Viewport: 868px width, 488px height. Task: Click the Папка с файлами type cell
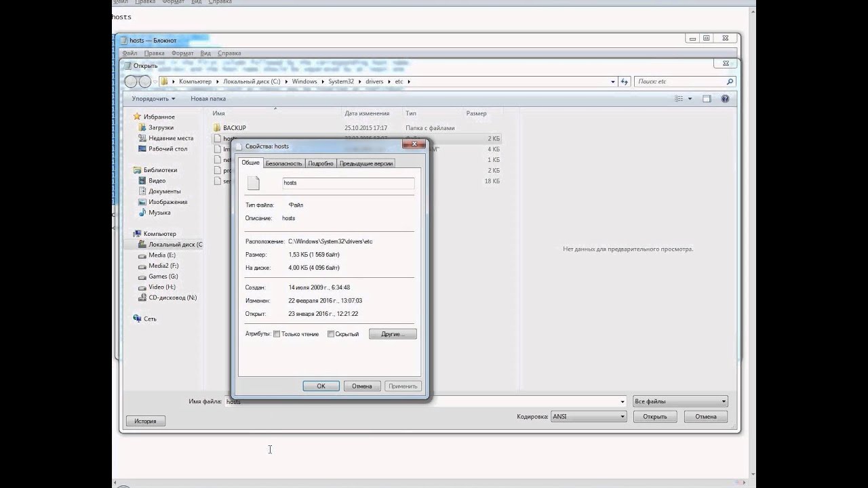coord(430,127)
